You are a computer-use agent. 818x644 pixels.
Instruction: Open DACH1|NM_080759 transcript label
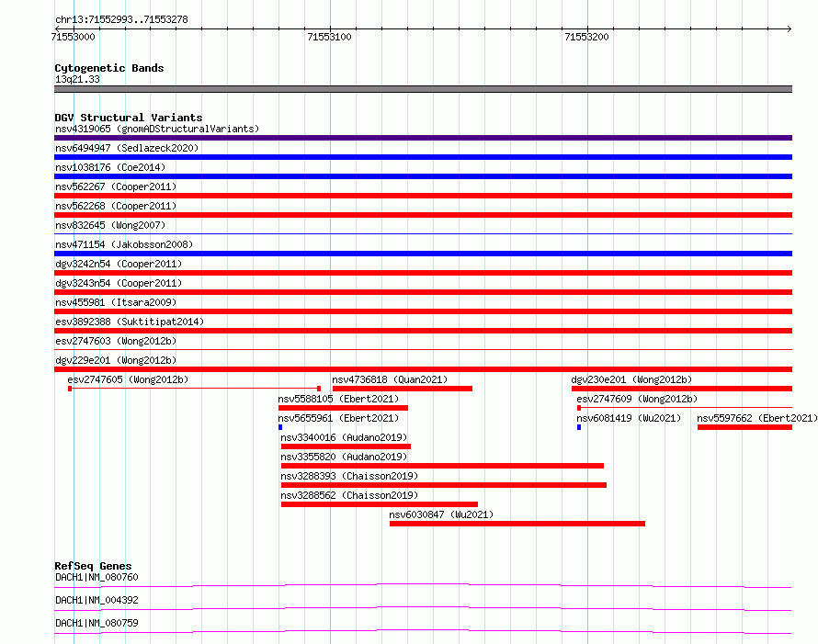pyautogui.click(x=97, y=623)
